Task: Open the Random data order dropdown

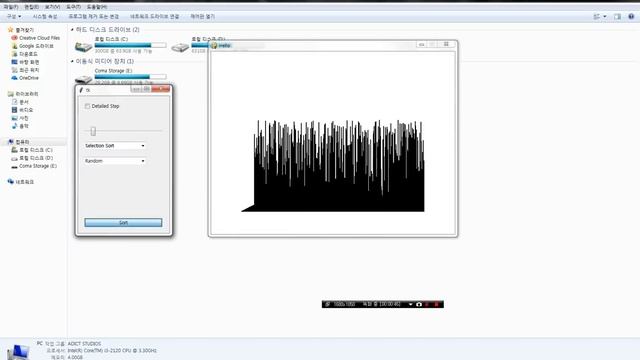Action: (x=115, y=161)
